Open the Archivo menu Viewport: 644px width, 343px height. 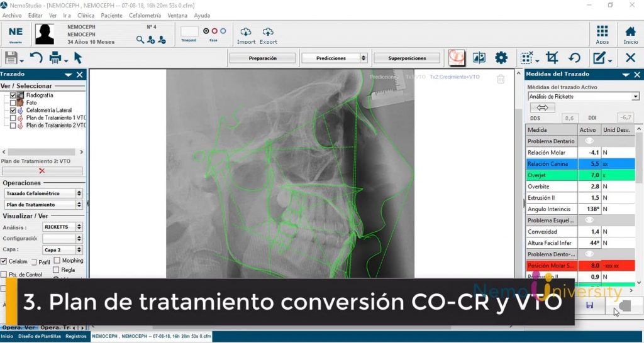(12, 16)
